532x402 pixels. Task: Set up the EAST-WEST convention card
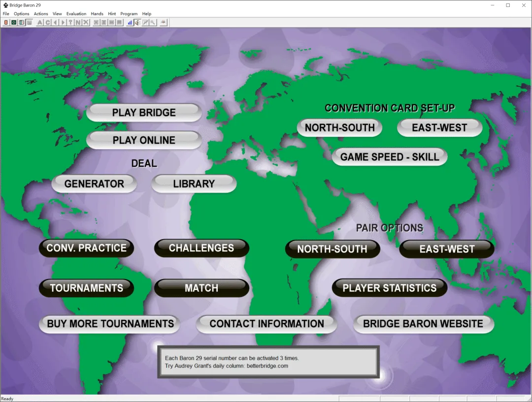439,128
